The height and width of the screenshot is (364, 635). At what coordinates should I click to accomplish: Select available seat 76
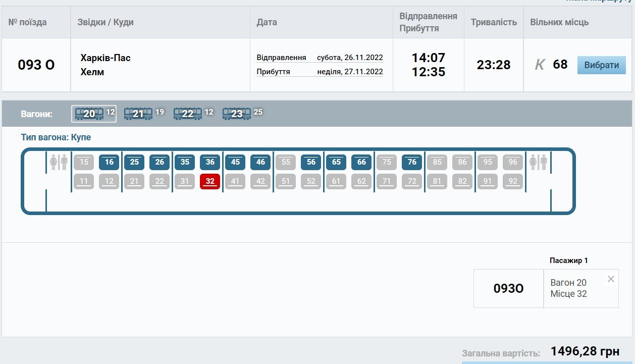[x=412, y=162]
